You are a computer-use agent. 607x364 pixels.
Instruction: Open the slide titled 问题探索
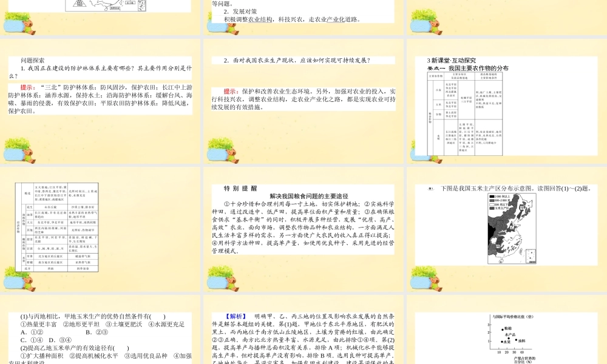[x=100, y=101]
